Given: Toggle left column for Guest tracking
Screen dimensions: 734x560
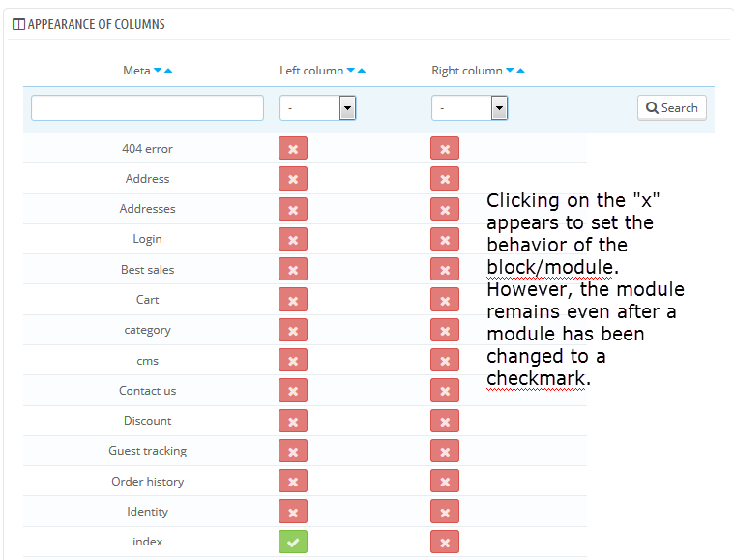Looking at the screenshot, I should click(292, 451).
